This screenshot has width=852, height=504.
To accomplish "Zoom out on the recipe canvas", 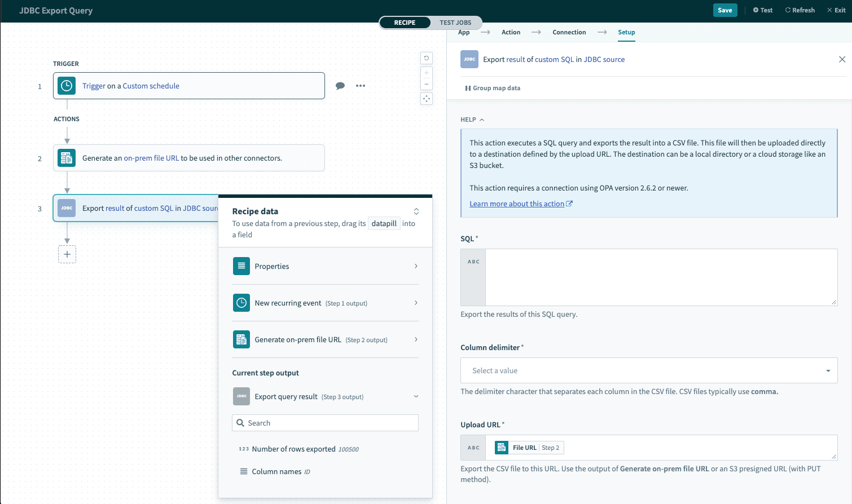I will click(427, 84).
